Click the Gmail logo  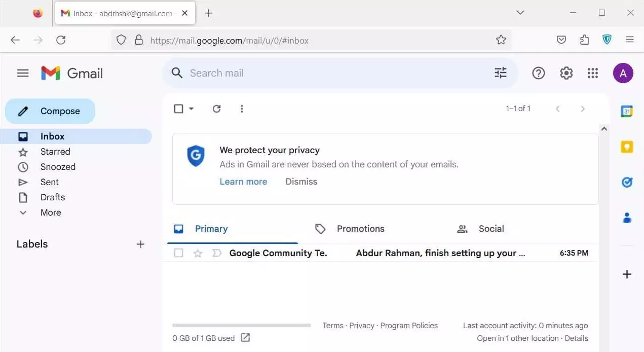[72, 73]
